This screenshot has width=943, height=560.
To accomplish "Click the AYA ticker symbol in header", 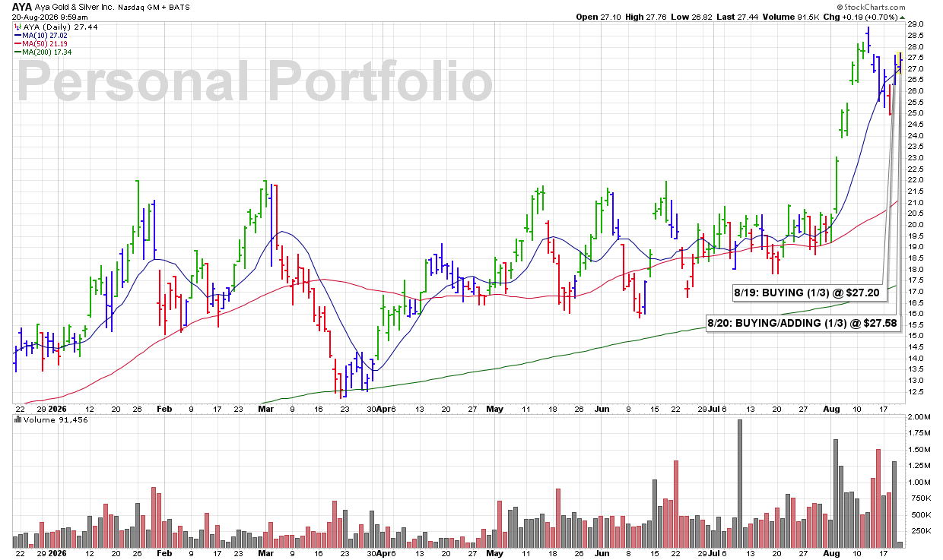I will (x=21, y=7).
